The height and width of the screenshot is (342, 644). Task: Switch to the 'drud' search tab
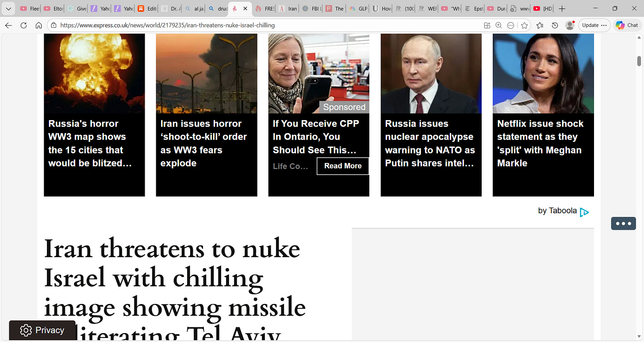(x=217, y=8)
